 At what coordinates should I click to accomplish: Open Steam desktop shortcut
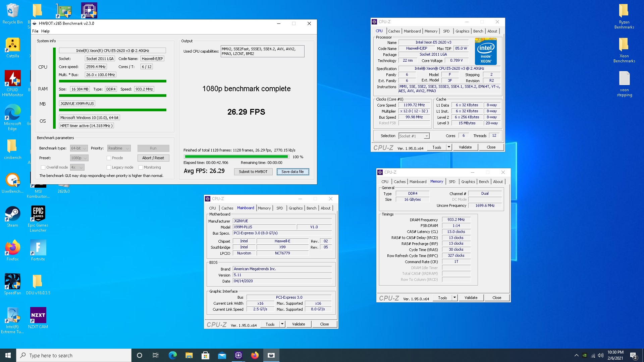click(x=12, y=217)
